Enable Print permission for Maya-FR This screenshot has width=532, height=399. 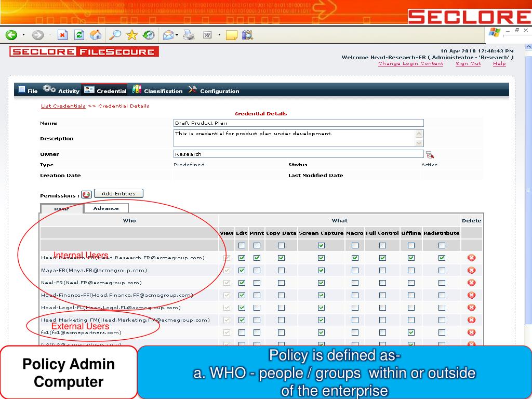pyautogui.click(x=257, y=270)
